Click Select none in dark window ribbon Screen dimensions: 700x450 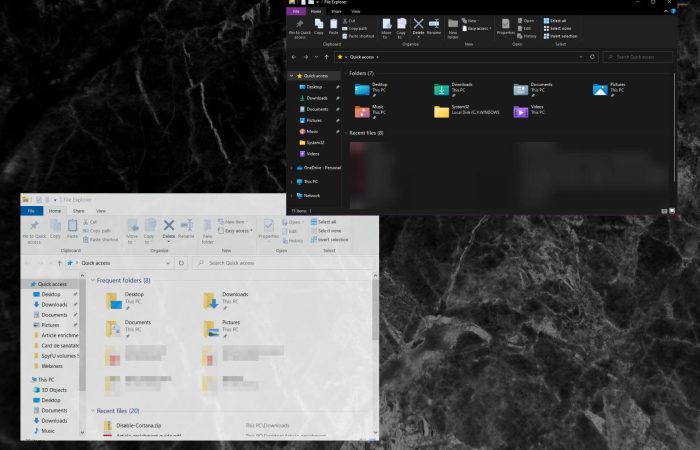(x=557, y=29)
